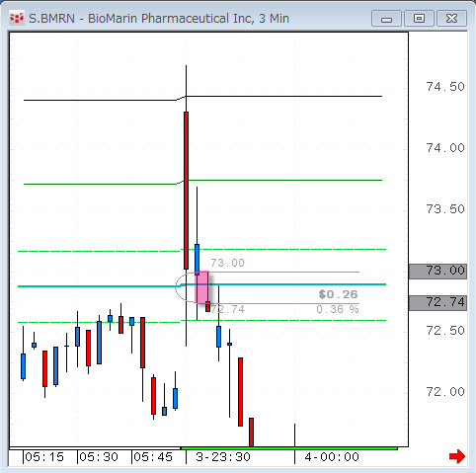Image resolution: width=476 pixels, height=473 pixels.
Task: Close the BMRN chart window
Action: pyautogui.click(x=451, y=19)
